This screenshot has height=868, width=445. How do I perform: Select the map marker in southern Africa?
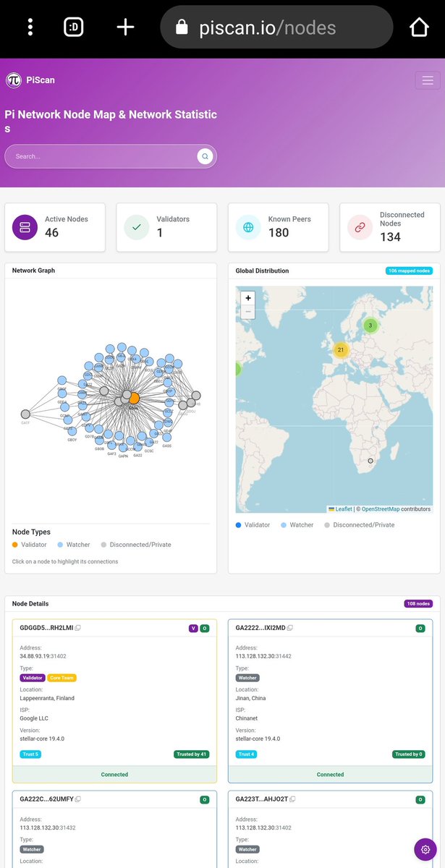click(x=370, y=461)
